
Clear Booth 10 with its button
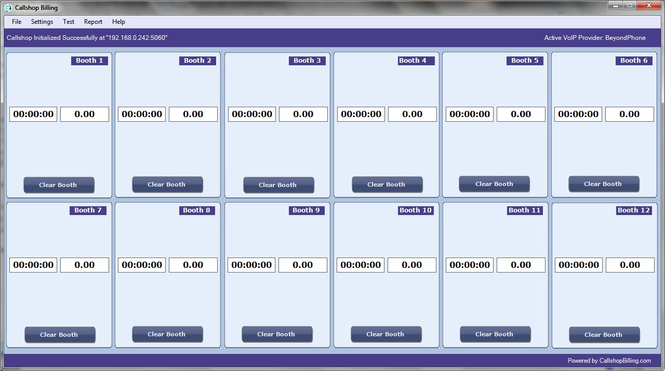coord(386,334)
